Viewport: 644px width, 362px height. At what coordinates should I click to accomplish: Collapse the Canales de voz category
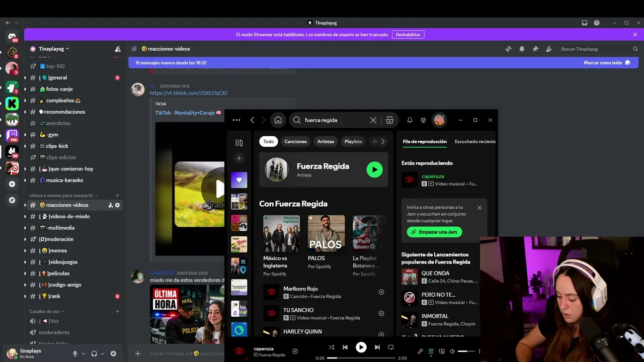coord(47,312)
